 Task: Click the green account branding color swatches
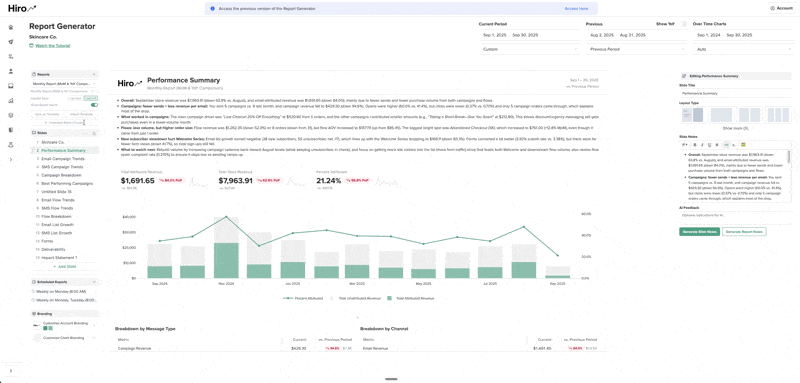click(x=48, y=328)
